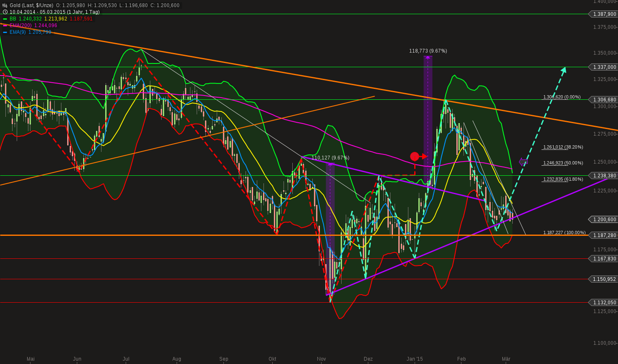Click the middle band value '1.213,962'
618x364 pixels.
56,19
